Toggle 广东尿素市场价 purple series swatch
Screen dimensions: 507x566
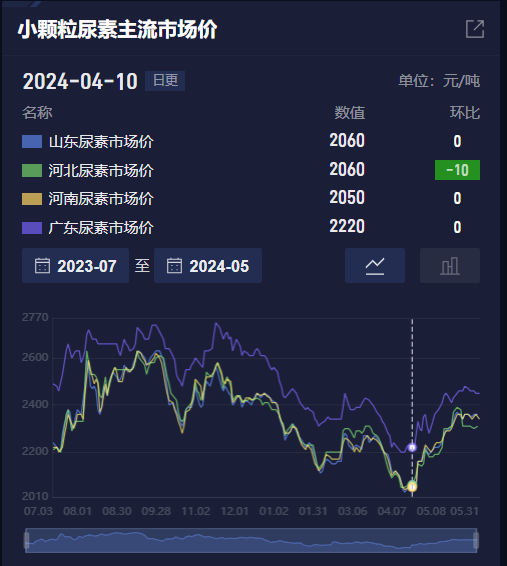(32, 227)
